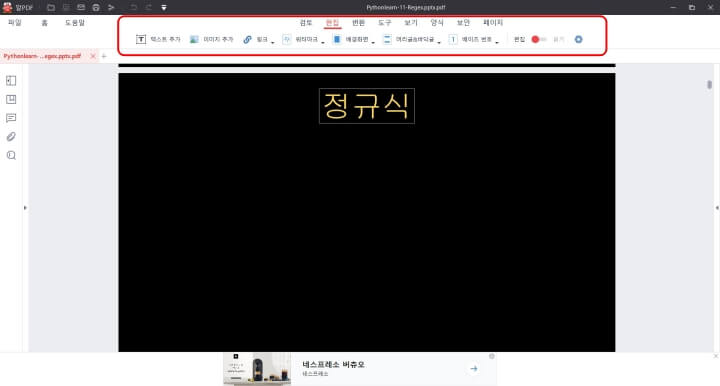This screenshot has height=386, width=720.
Task: Click the redo arrow in title bar
Action: click(x=149, y=7)
